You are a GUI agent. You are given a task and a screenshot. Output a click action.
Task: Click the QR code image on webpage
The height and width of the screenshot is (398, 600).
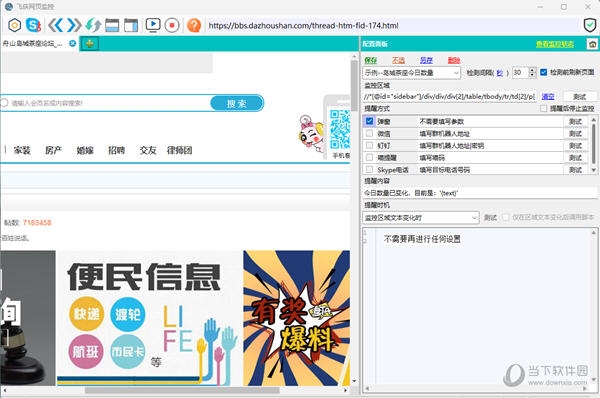(340, 129)
